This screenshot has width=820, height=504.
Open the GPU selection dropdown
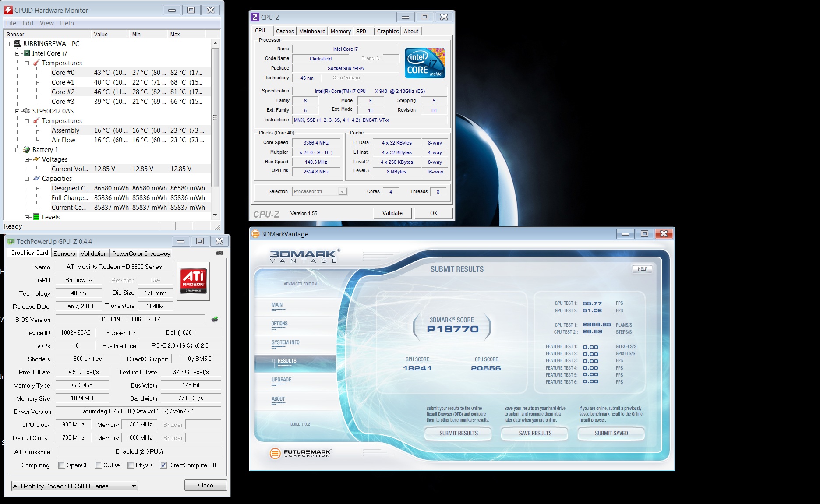pos(74,486)
